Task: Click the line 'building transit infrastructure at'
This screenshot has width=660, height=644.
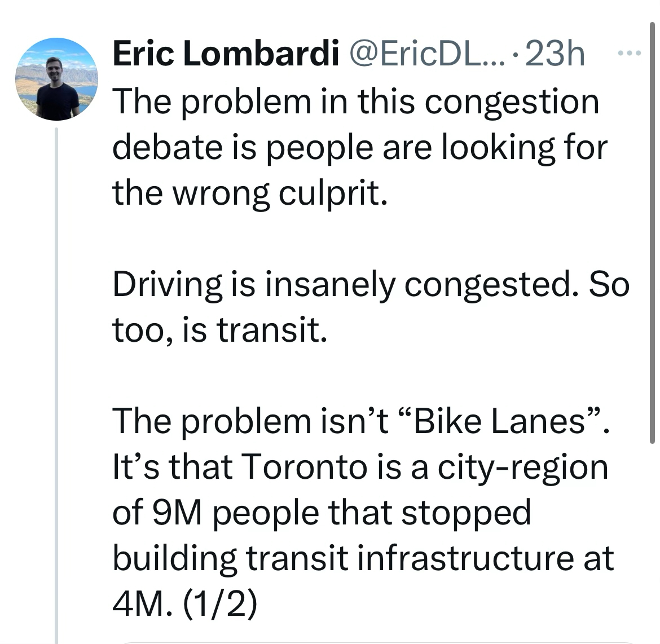Action: [363, 559]
